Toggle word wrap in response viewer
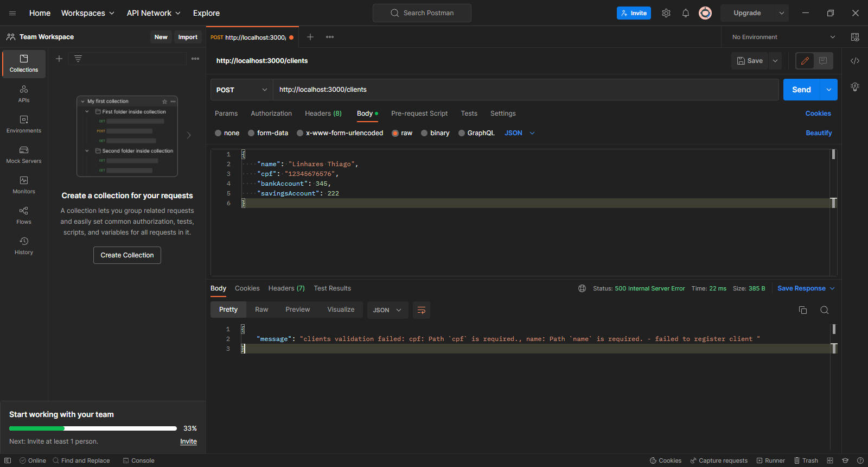868x467 pixels. click(x=421, y=310)
